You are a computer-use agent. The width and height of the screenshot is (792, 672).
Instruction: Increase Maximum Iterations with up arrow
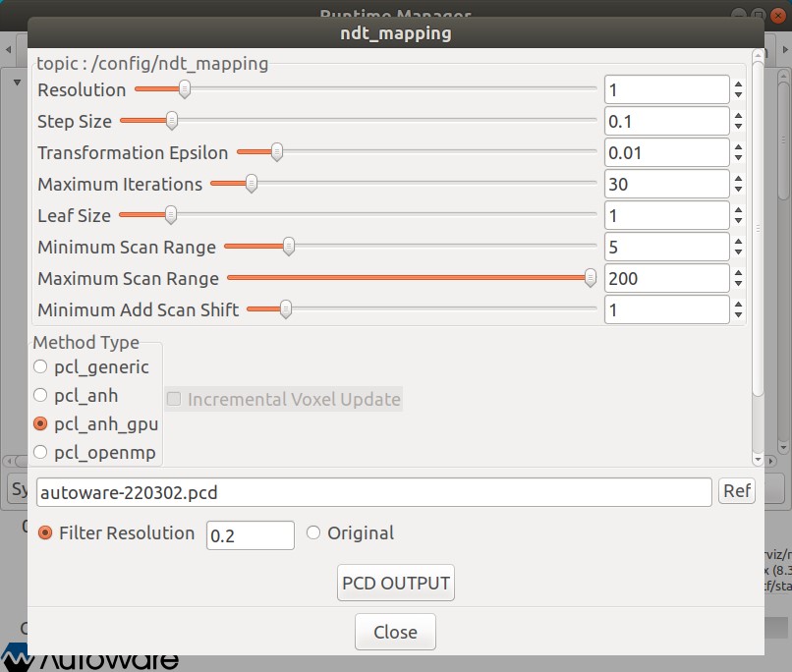pos(739,179)
